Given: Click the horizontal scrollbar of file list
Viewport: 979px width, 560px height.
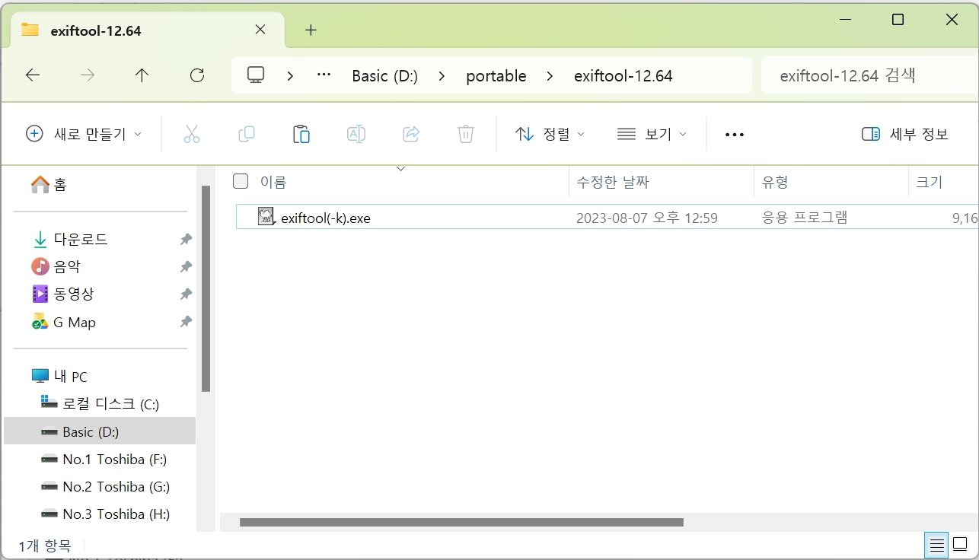Looking at the screenshot, I should tap(461, 522).
